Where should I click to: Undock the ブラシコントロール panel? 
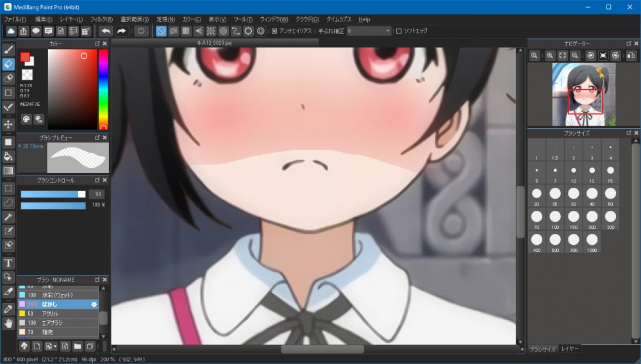(x=97, y=180)
